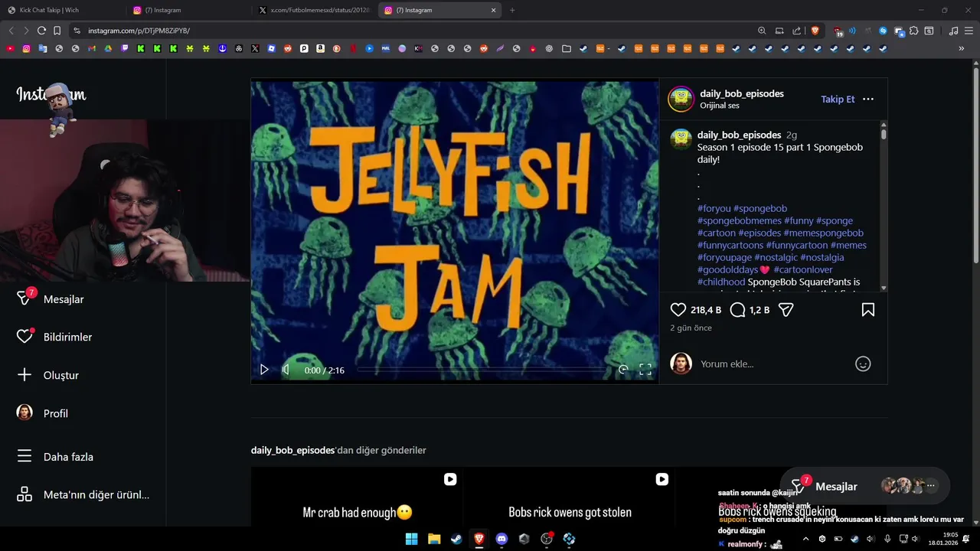980x551 pixels.
Task: Open Meta'nın diğer ürünleri
Action: point(83,495)
